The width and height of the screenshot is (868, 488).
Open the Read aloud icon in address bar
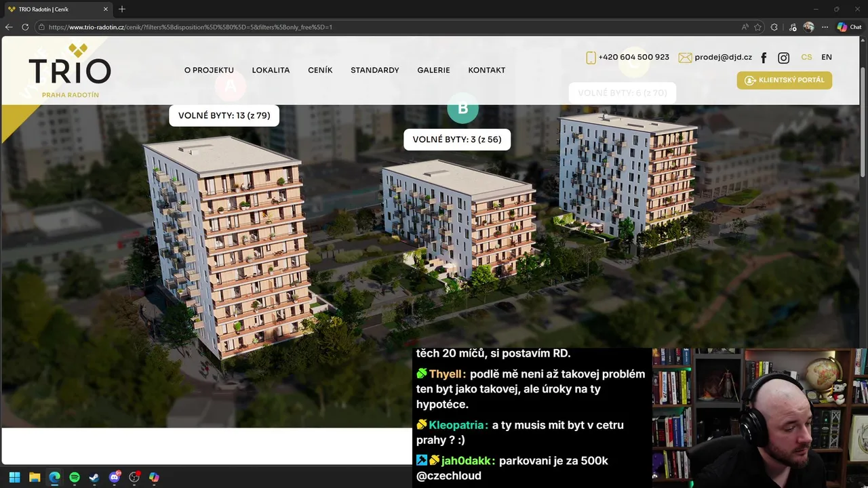click(x=745, y=27)
